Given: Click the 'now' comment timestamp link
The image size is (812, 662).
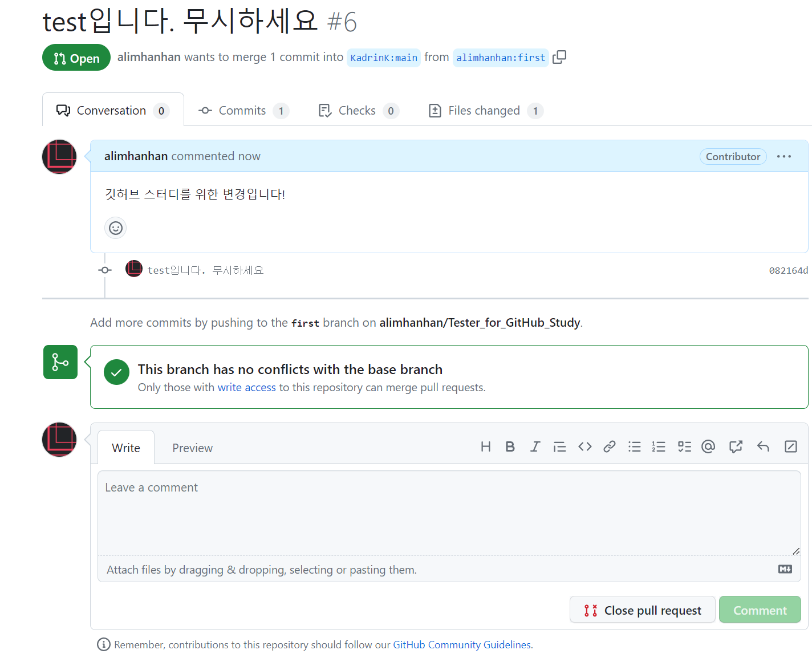Looking at the screenshot, I should (249, 156).
